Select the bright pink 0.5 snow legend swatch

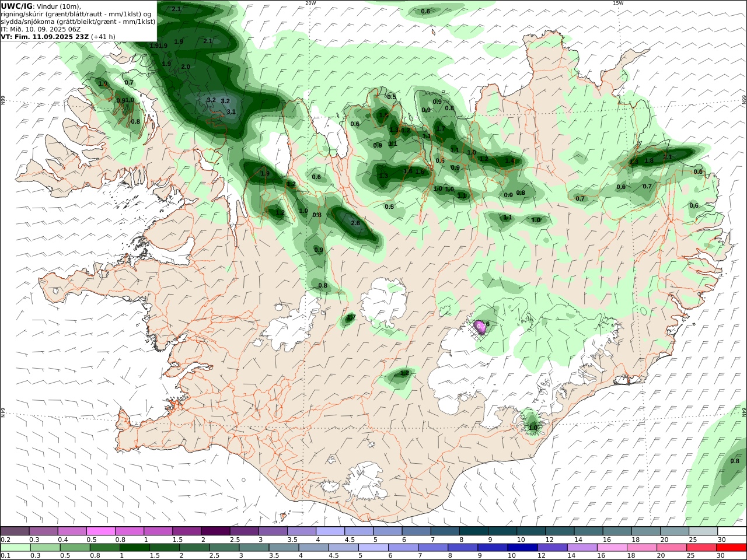[x=101, y=531]
